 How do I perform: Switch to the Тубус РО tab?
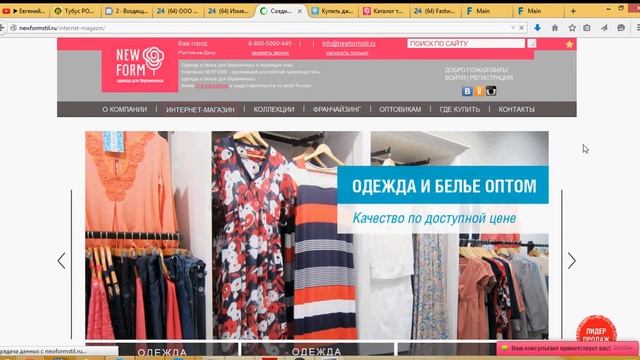(x=75, y=11)
